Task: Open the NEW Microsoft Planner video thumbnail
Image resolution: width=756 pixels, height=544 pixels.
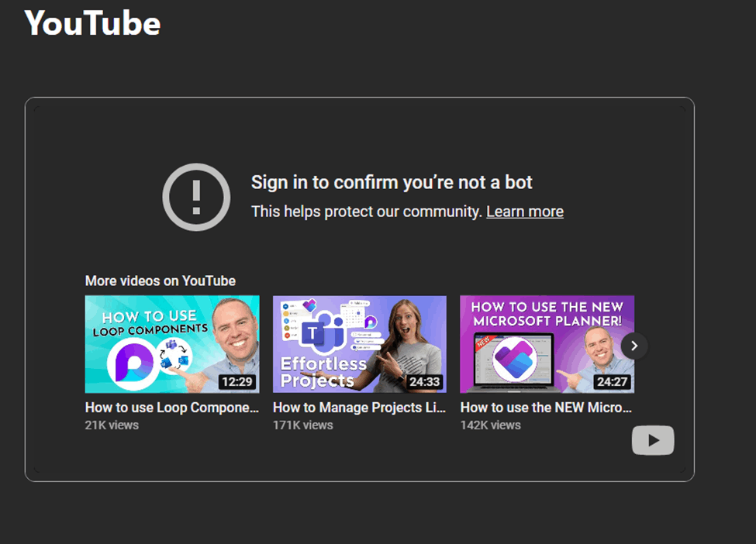Action: pyautogui.click(x=547, y=344)
